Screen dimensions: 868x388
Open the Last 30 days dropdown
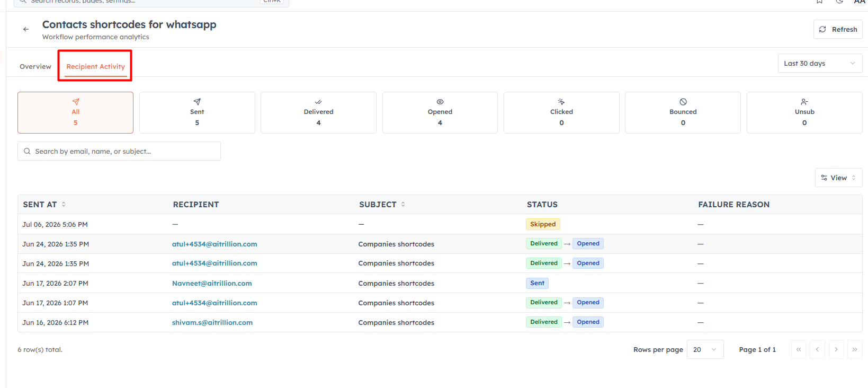point(820,63)
